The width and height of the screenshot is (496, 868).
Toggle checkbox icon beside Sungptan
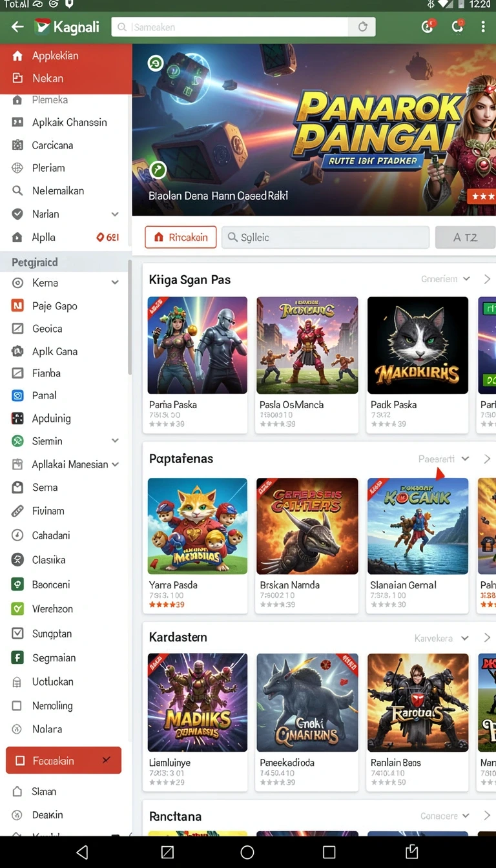point(17,633)
